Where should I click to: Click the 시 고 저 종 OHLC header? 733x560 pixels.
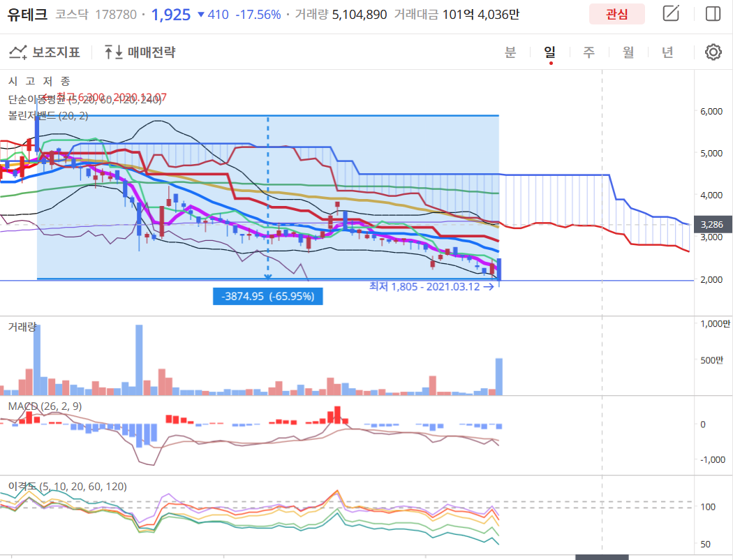[x=39, y=81]
